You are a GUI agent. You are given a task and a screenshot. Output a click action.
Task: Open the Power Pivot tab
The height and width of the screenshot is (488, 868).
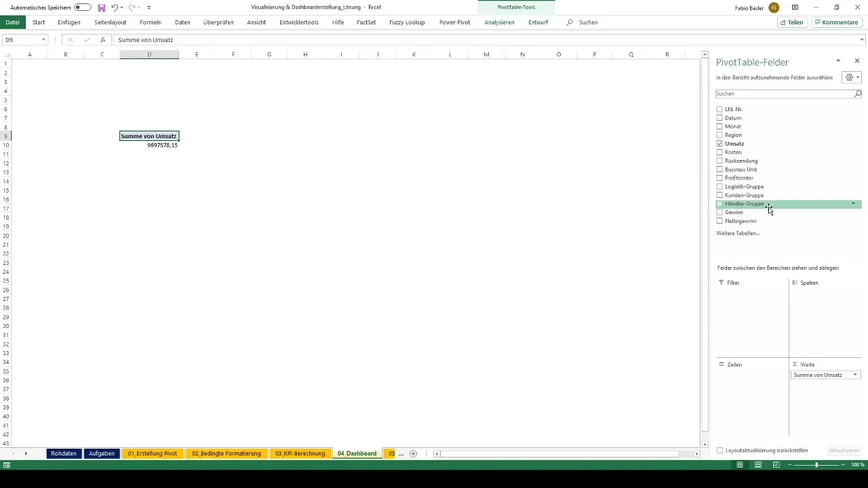(x=454, y=22)
